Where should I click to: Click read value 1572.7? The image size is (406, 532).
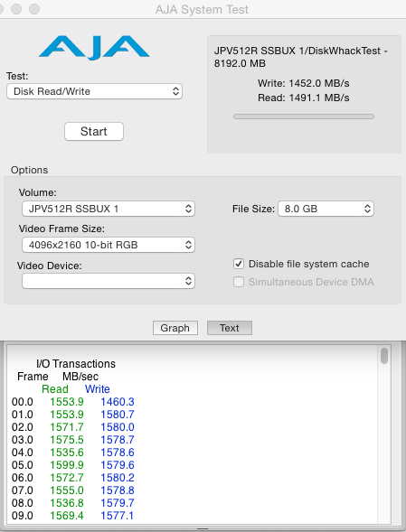(67, 478)
